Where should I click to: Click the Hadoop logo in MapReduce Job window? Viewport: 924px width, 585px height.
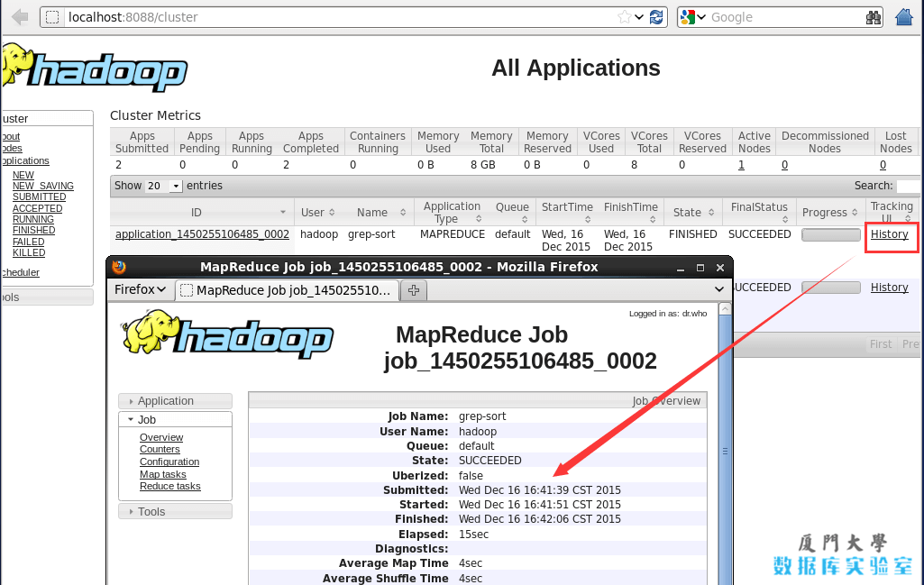[227, 334]
